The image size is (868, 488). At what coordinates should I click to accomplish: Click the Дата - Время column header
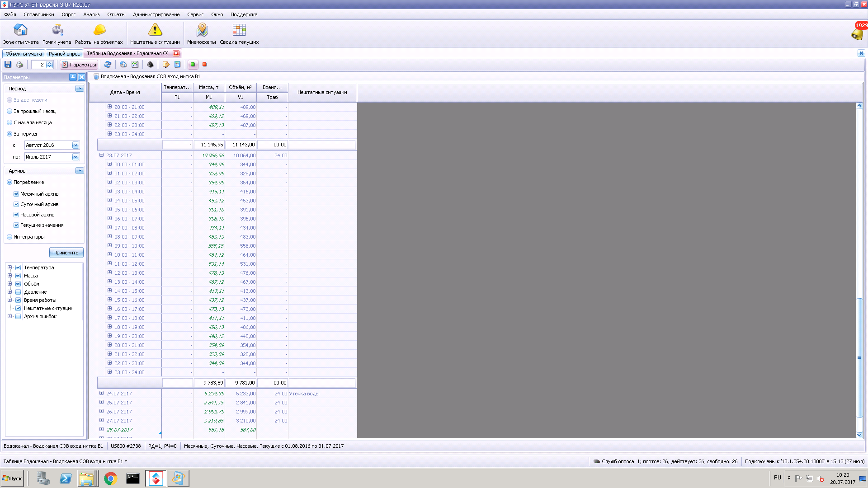tap(125, 92)
